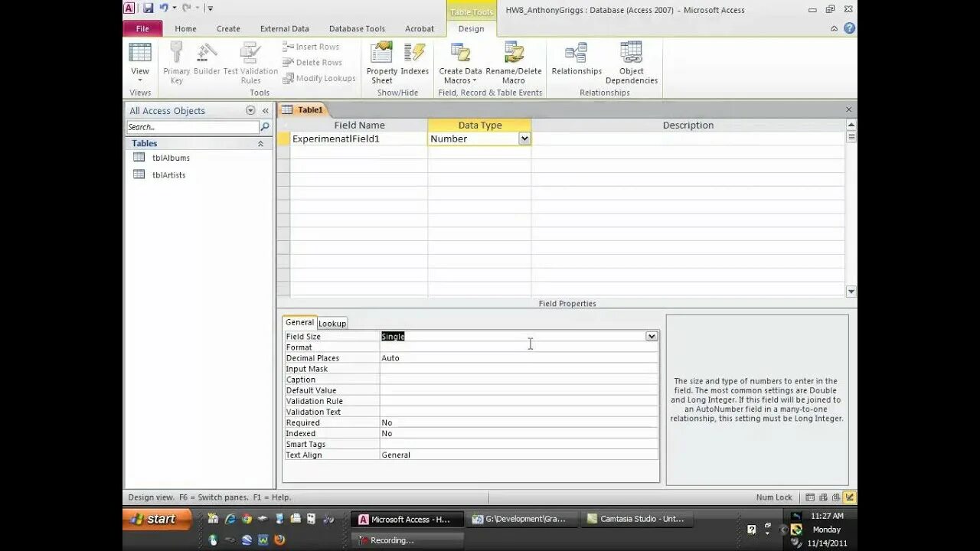Viewport: 980px width, 551px height.
Task: Open the File tab
Action: pos(142,28)
